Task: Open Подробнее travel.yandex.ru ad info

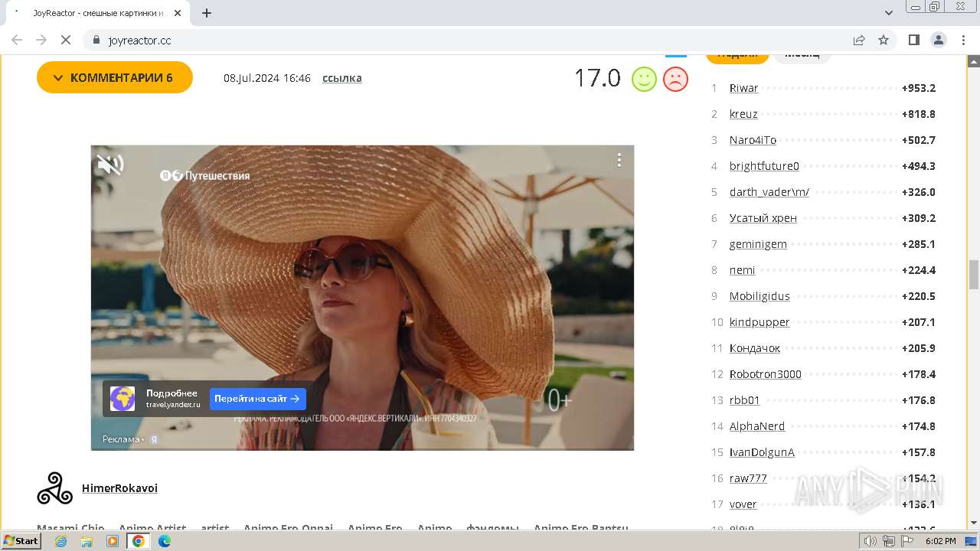Action: point(173,398)
